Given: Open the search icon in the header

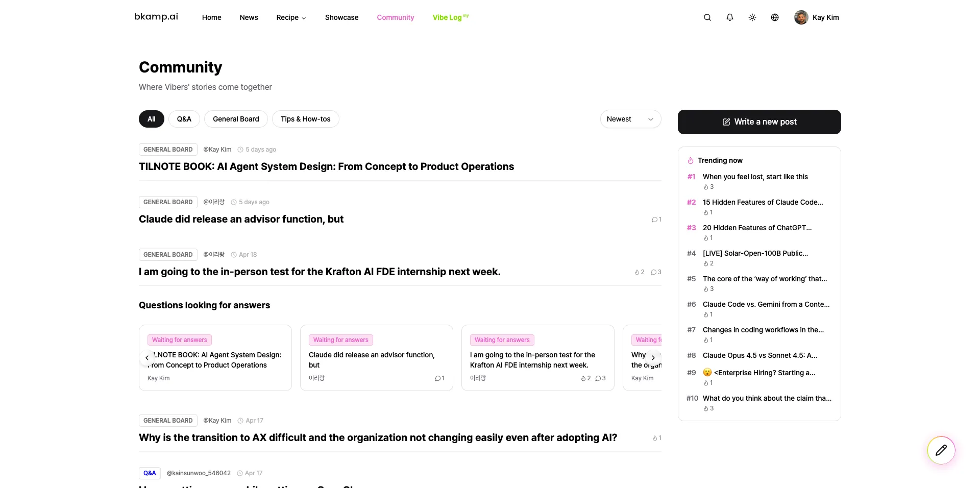Looking at the screenshot, I should 707,17.
